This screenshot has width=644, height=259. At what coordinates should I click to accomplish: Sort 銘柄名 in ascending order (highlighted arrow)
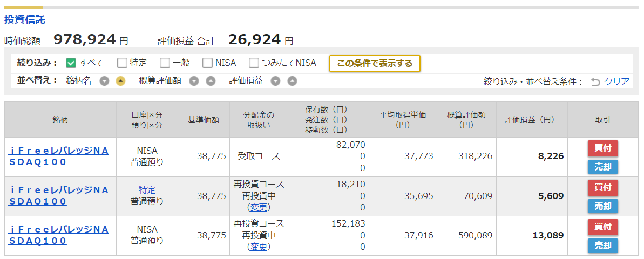coord(120,81)
